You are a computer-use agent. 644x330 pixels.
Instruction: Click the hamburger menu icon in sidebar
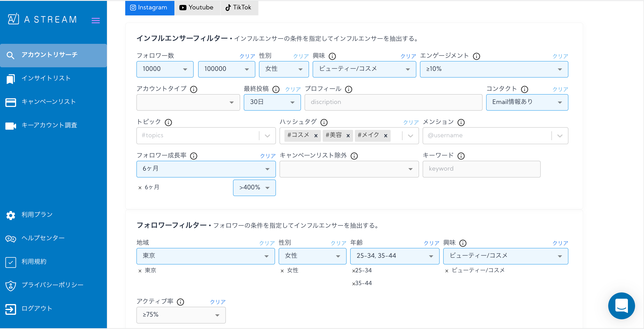[x=95, y=20]
